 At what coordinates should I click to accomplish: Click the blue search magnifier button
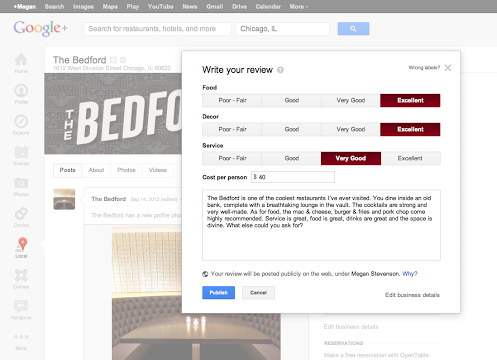pos(353,29)
